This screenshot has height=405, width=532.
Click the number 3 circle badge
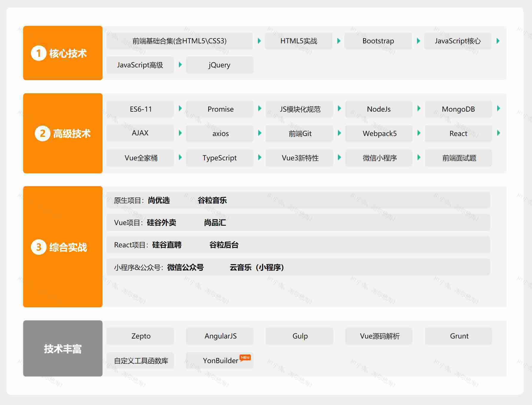click(x=39, y=247)
